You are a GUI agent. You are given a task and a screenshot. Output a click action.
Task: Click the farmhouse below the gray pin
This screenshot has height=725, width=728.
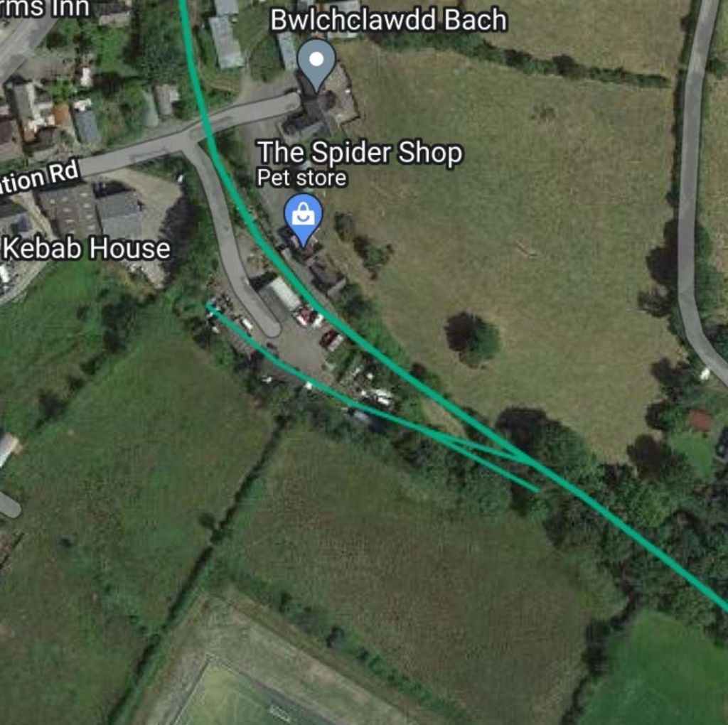pyautogui.click(x=321, y=109)
